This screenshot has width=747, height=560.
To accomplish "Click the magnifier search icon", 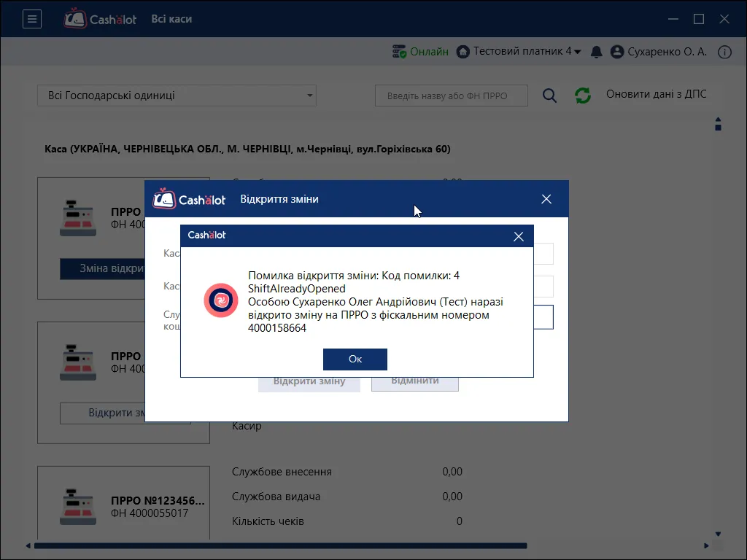I will point(549,96).
